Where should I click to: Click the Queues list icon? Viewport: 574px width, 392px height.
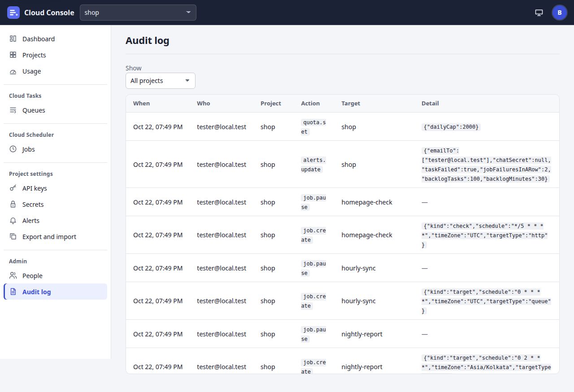[13, 110]
